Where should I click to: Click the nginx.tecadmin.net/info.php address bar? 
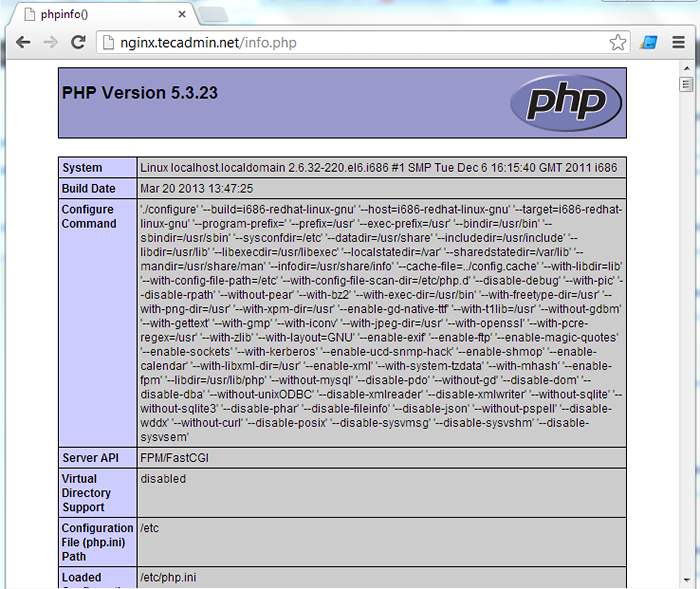click(350, 43)
